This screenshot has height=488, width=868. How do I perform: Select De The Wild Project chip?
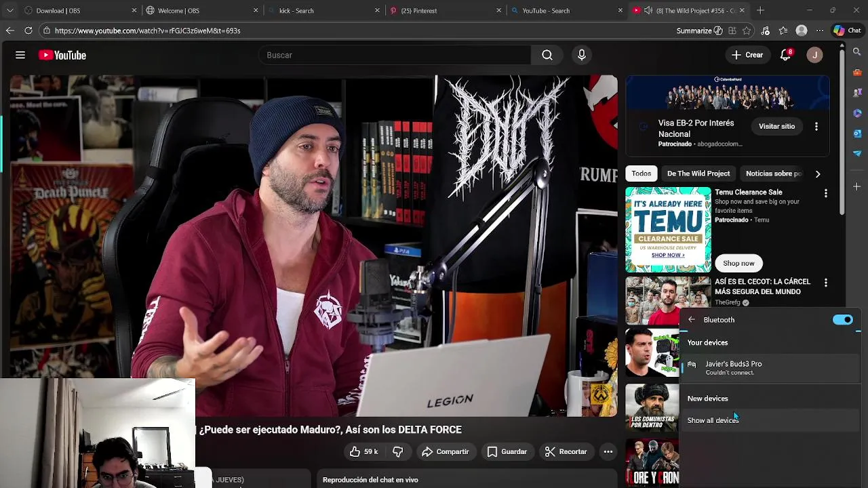pos(698,174)
